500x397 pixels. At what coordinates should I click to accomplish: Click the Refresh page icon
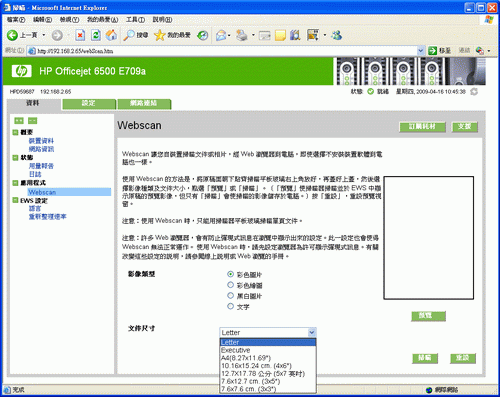96,35
